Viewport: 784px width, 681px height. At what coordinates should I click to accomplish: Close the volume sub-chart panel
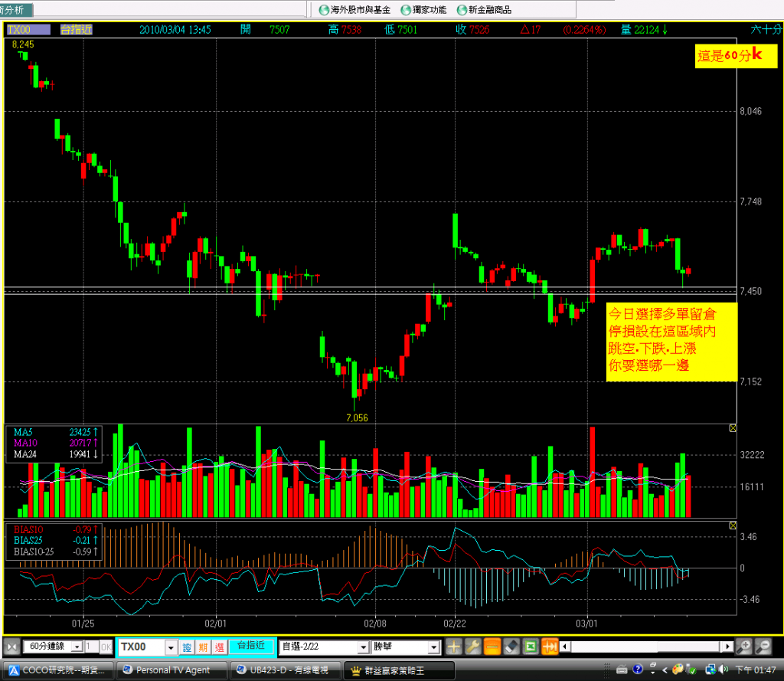(x=733, y=428)
